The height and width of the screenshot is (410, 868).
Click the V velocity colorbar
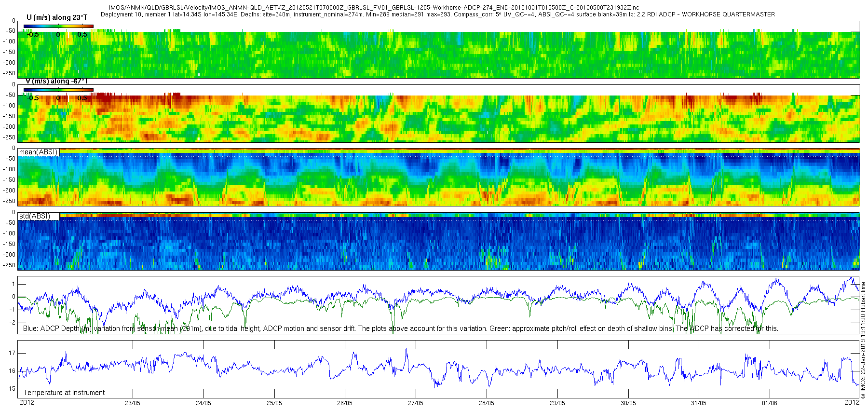58,90
